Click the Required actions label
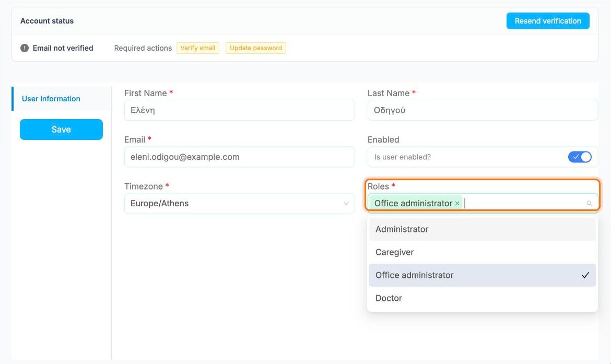 click(x=143, y=48)
